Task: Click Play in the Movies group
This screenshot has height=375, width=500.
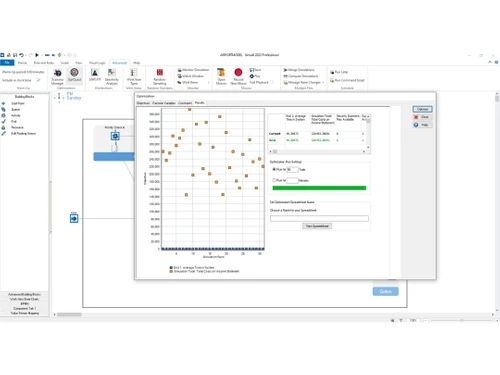Action: [255, 76]
